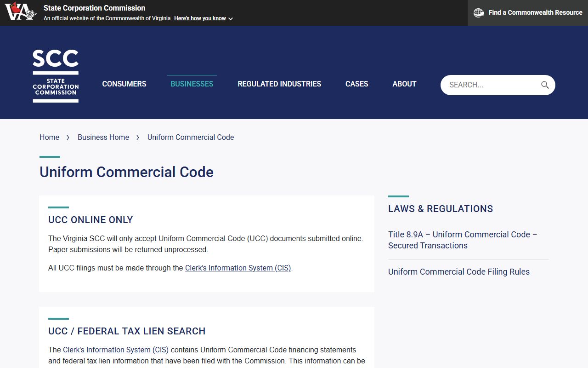
Task: Open the Consumers menu
Action: point(124,84)
